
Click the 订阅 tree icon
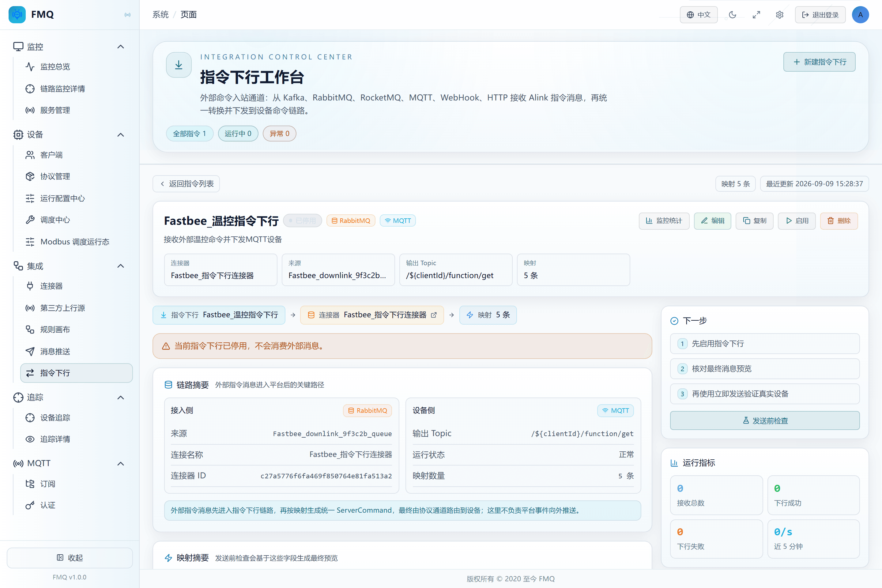pyautogui.click(x=30, y=484)
